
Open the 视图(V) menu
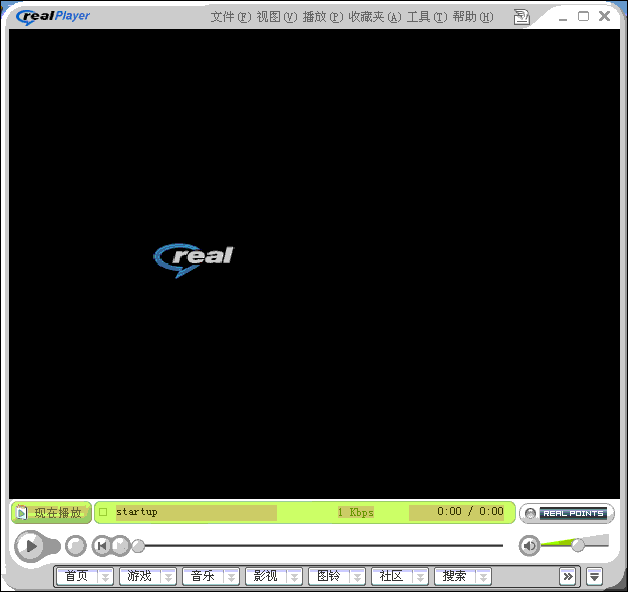click(x=277, y=17)
